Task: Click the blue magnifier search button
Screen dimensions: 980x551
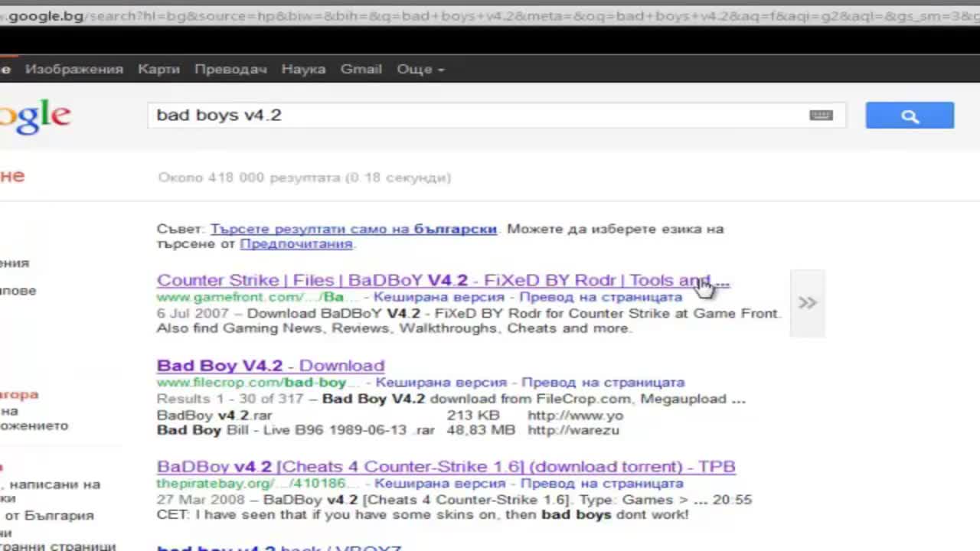Action: coord(910,116)
